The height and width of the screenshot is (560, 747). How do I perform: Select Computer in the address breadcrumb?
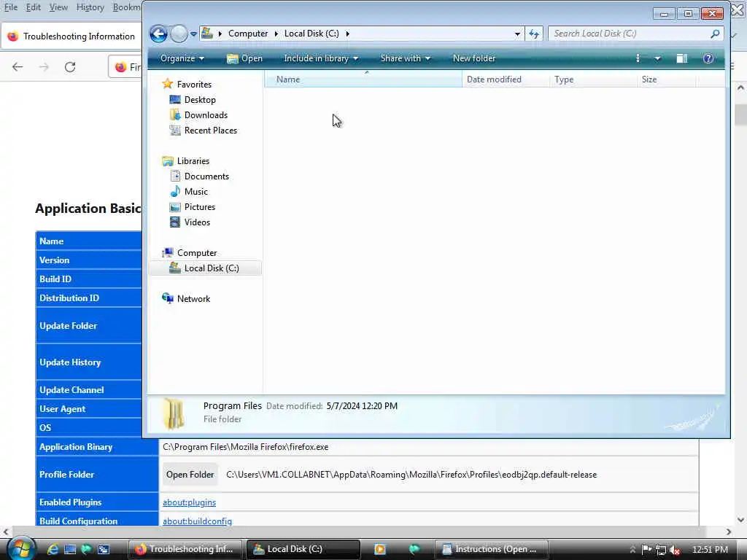pos(248,34)
